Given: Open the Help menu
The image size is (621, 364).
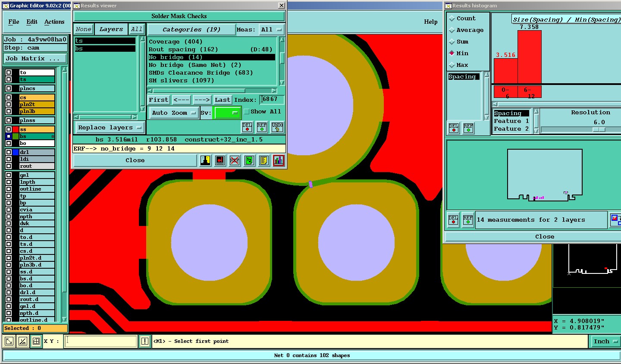Looking at the screenshot, I should pyautogui.click(x=430, y=22).
